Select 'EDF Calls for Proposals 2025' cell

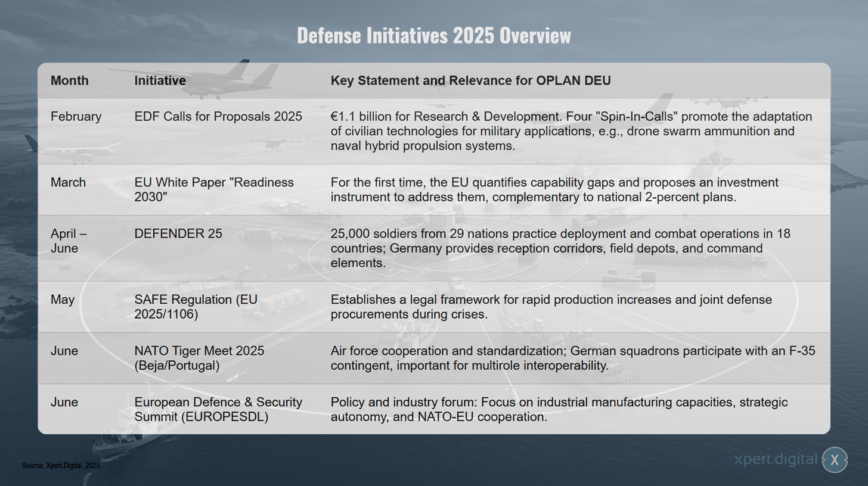pos(219,116)
